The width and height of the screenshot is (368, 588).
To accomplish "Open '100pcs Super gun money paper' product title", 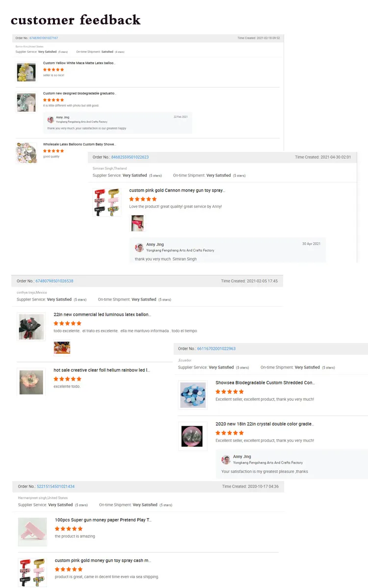I will point(104,520).
